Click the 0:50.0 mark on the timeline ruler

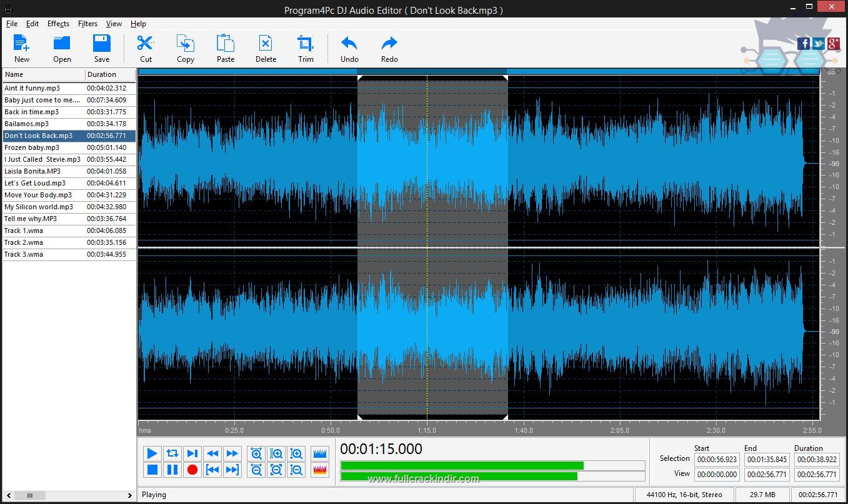click(x=331, y=430)
